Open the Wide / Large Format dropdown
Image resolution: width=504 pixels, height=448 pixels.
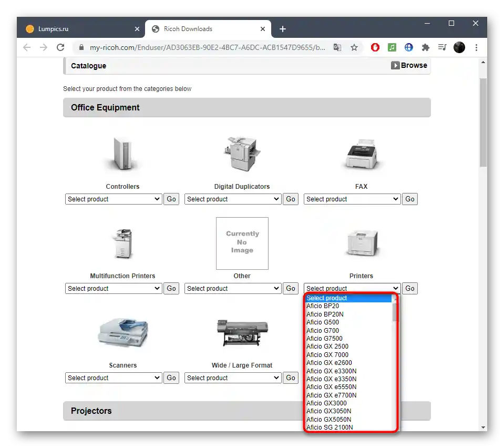click(x=233, y=378)
